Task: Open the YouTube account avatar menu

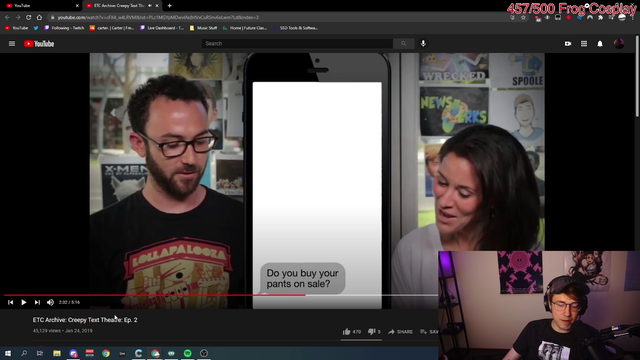Action: tap(619, 44)
